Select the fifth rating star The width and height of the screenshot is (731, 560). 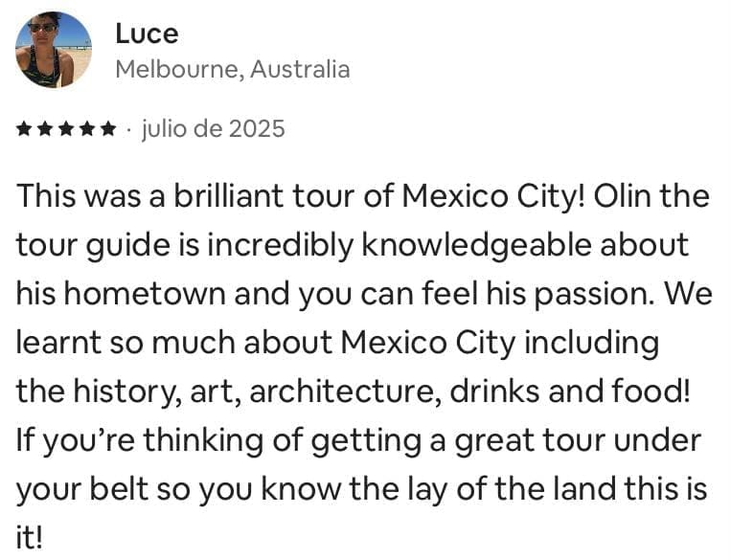point(108,128)
